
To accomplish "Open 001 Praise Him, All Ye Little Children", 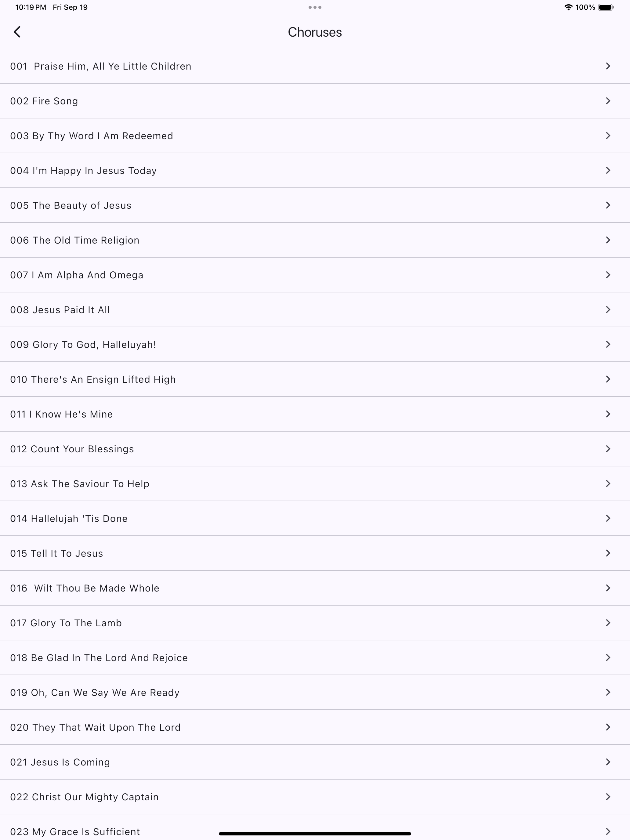I will click(315, 66).
